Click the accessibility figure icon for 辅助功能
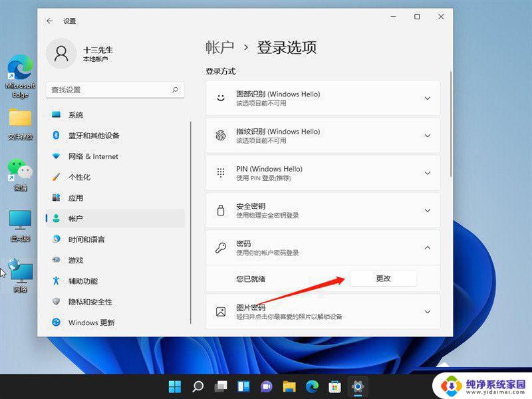This screenshot has width=532, height=399. [x=57, y=281]
